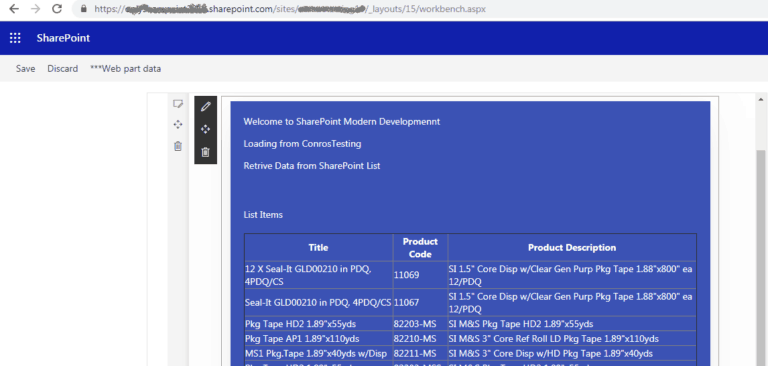
Task: Click the scrollbar up arrow
Action: pyautogui.click(x=762, y=99)
